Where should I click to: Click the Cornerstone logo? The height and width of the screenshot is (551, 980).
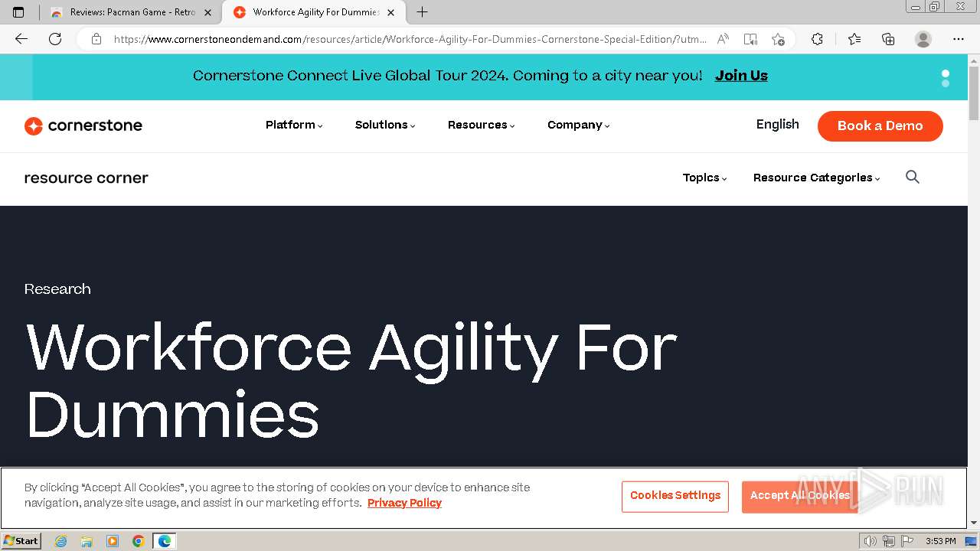click(x=83, y=126)
